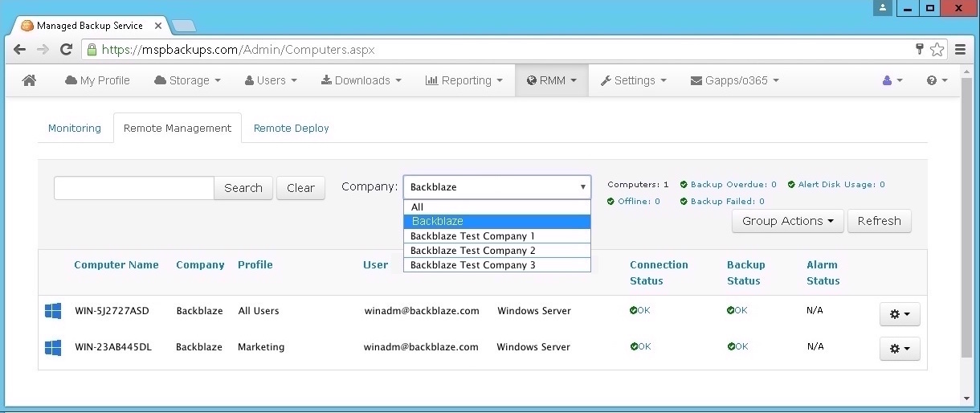Click the WIN-23AB445DL computer name
The width and height of the screenshot is (980, 413).
(x=112, y=347)
